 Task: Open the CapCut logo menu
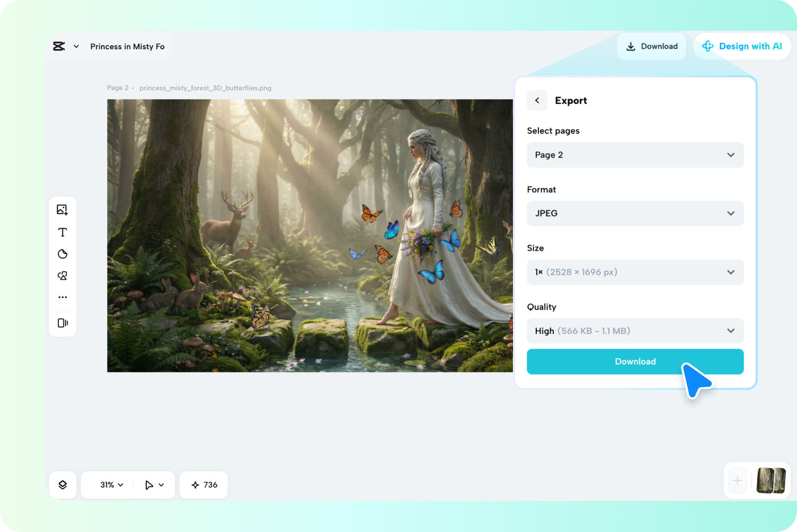point(59,46)
